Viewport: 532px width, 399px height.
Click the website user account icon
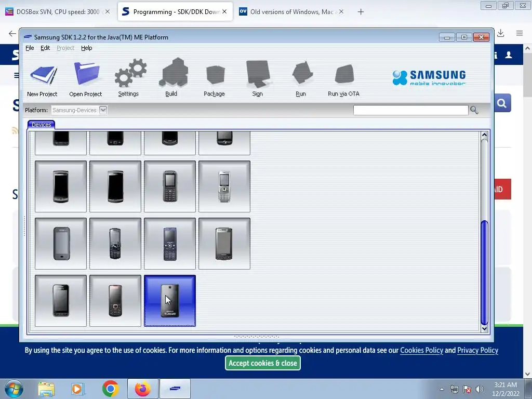pyautogui.click(x=508, y=55)
